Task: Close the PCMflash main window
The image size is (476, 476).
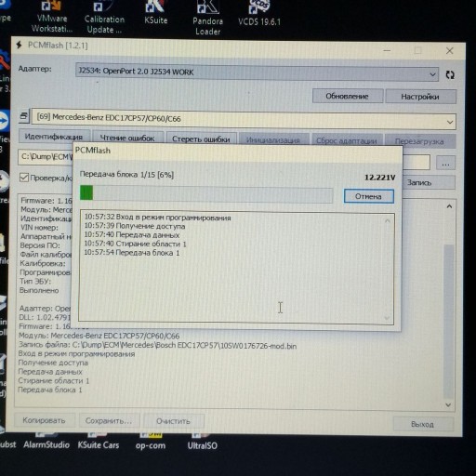Action: click(x=450, y=51)
